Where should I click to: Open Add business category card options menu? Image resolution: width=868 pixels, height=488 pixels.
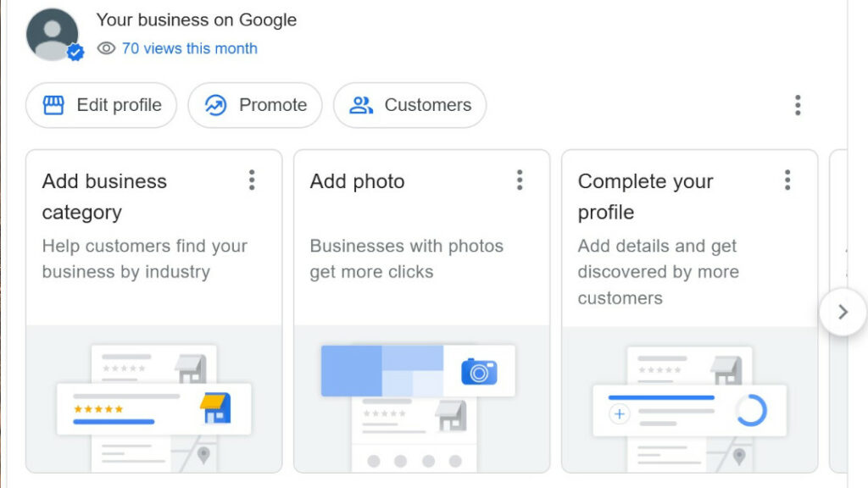[x=252, y=180]
